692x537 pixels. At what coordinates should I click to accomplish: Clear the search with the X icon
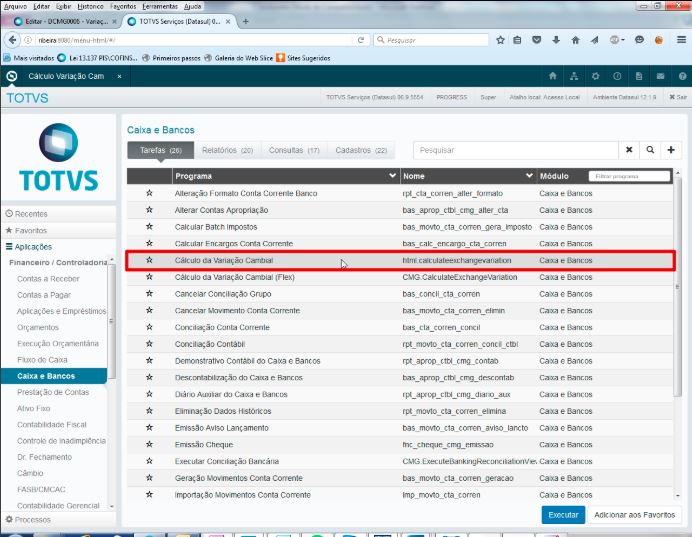(x=629, y=150)
